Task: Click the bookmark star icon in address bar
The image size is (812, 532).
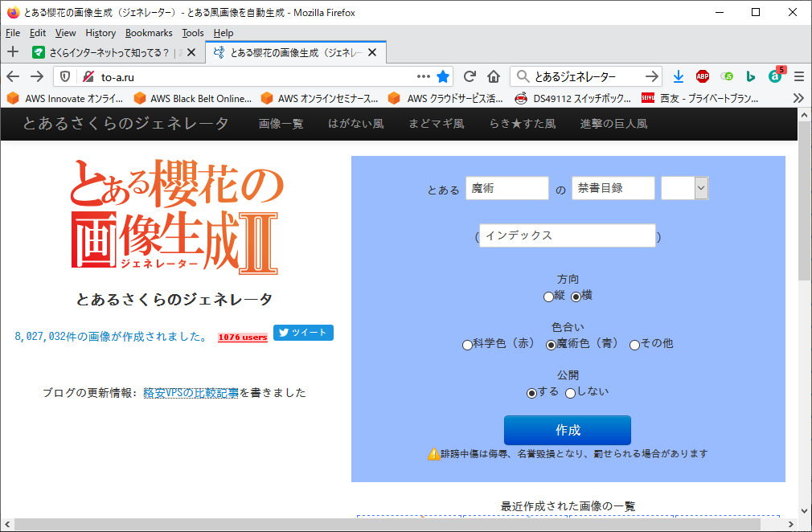Action: tap(443, 76)
